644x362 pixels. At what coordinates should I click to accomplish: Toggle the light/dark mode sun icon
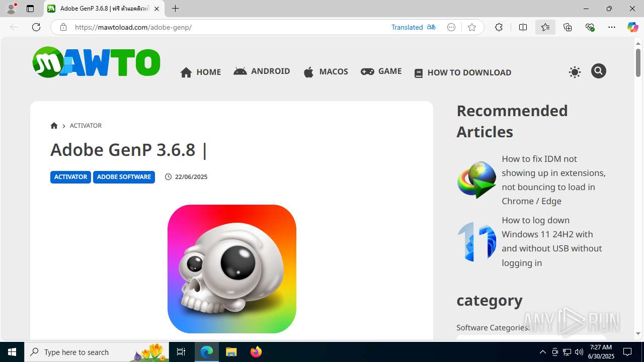[575, 72]
